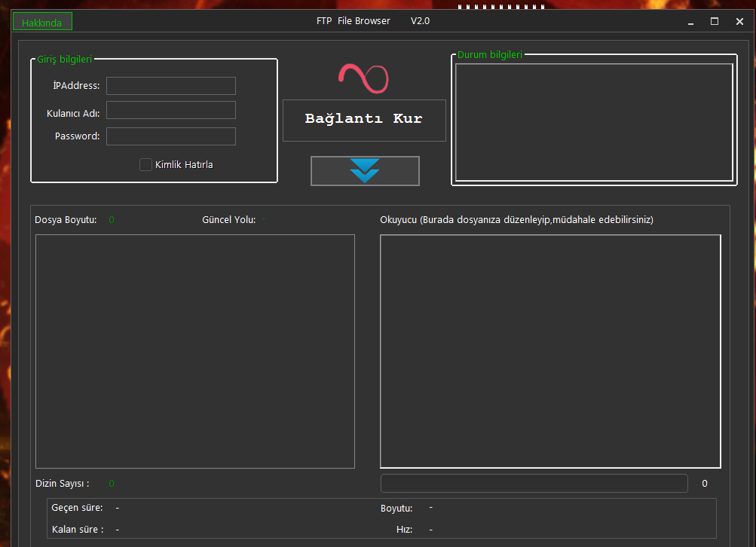Click inside the Okuyucu editor text area
This screenshot has width=756, height=547.
[x=550, y=351]
